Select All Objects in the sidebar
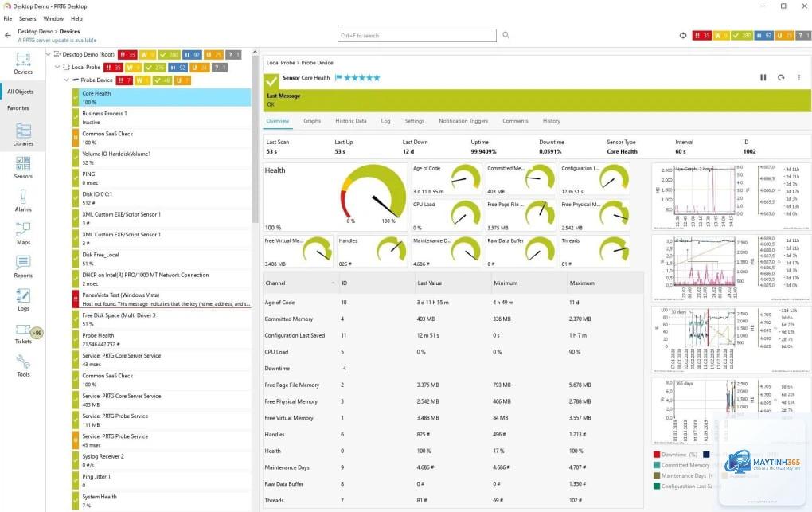 pyautogui.click(x=20, y=92)
